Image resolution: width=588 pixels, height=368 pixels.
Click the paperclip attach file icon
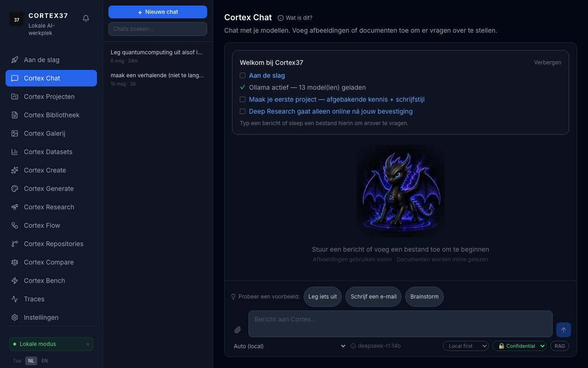[x=237, y=330]
